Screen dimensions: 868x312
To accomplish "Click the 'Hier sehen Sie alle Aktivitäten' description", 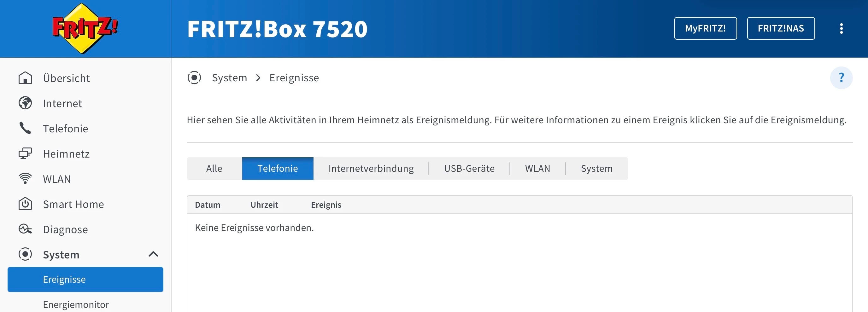I will click(x=517, y=120).
